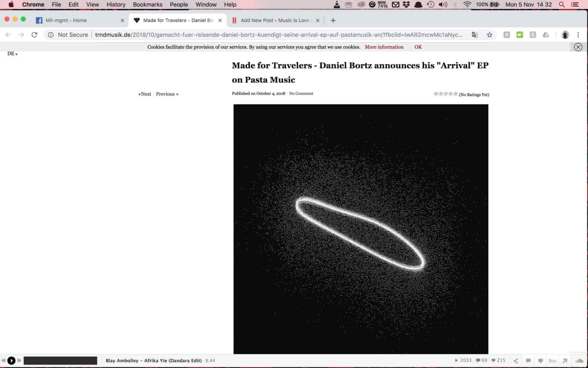
Task: Click the No Comment link under title
Action: point(301,93)
